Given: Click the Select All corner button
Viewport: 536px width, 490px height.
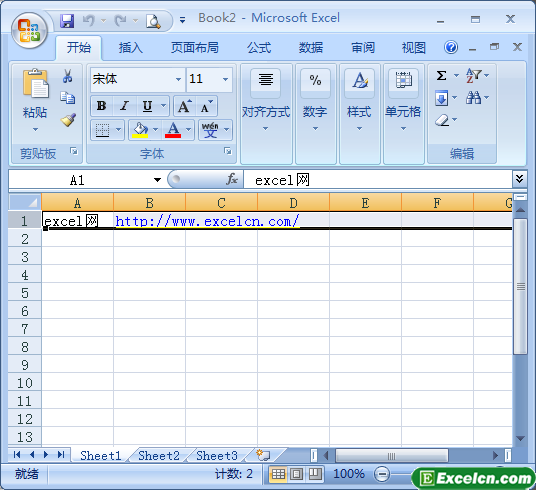Looking at the screenshot, I should (x=25, y=202).
